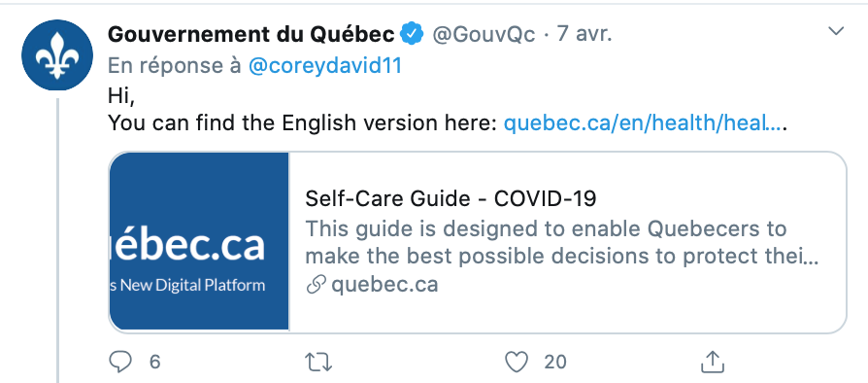Open the @coreydavid11 profile mention

pyautogui.click(x=325, y=65)
